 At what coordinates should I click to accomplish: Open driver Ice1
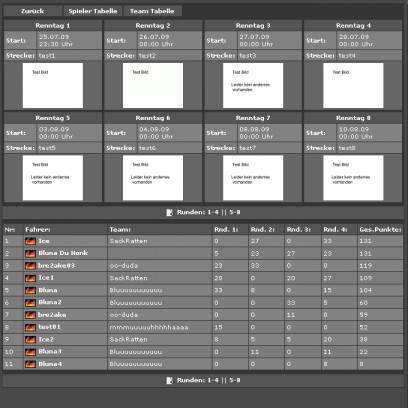[46, 278]
